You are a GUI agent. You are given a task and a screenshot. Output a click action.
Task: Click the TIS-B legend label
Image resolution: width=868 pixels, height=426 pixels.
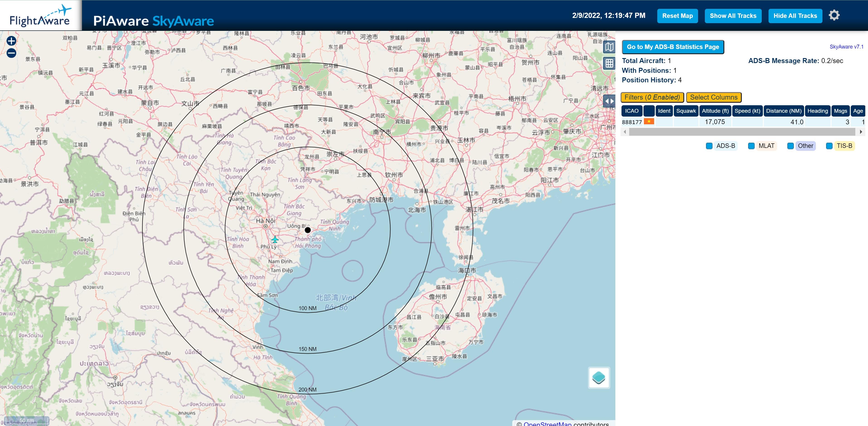[x=844, y=146]
